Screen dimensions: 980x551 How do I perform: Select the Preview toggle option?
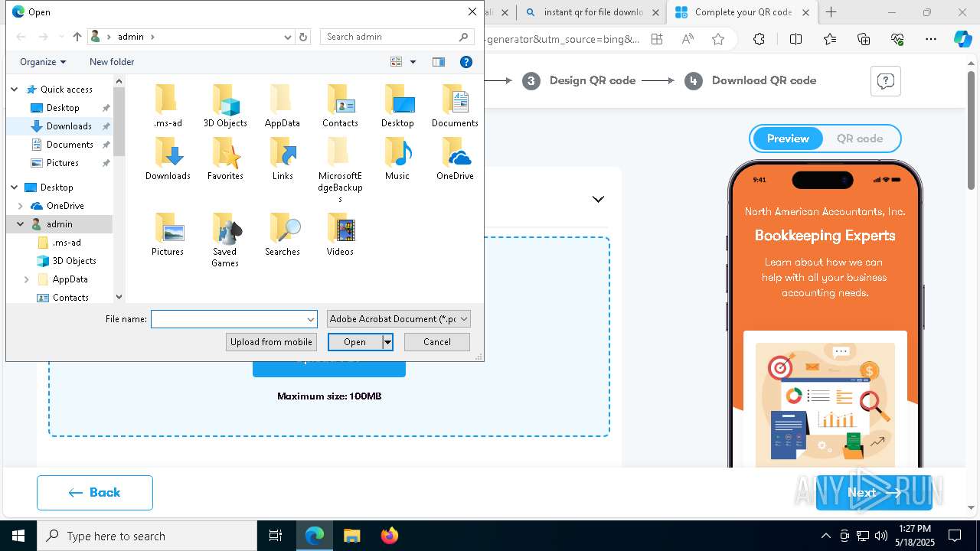tap(788, 139)
